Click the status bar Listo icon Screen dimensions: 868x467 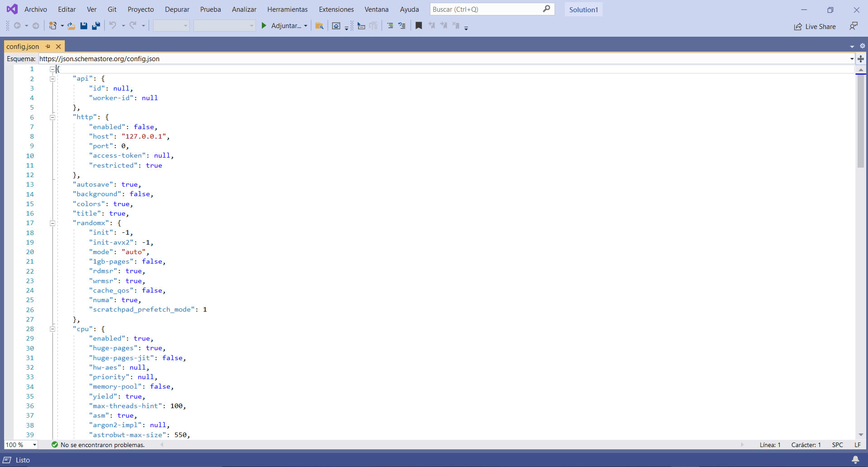[x=7, y=460]
